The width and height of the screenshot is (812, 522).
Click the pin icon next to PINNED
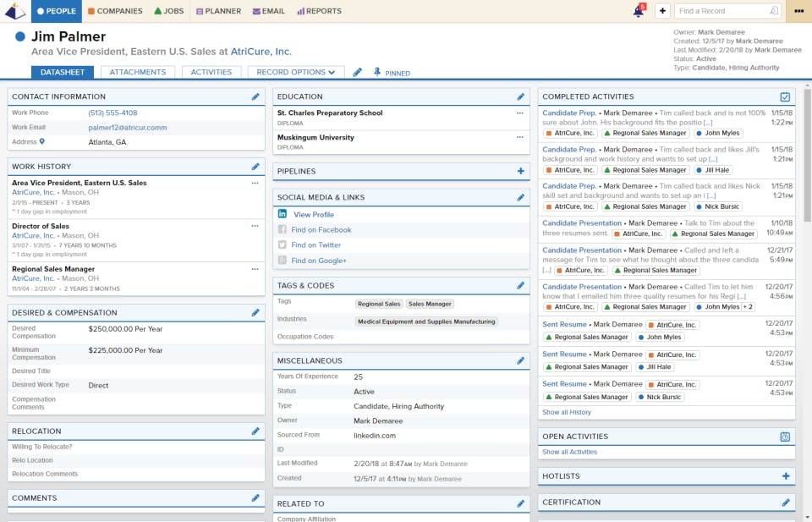pos(377,73)
